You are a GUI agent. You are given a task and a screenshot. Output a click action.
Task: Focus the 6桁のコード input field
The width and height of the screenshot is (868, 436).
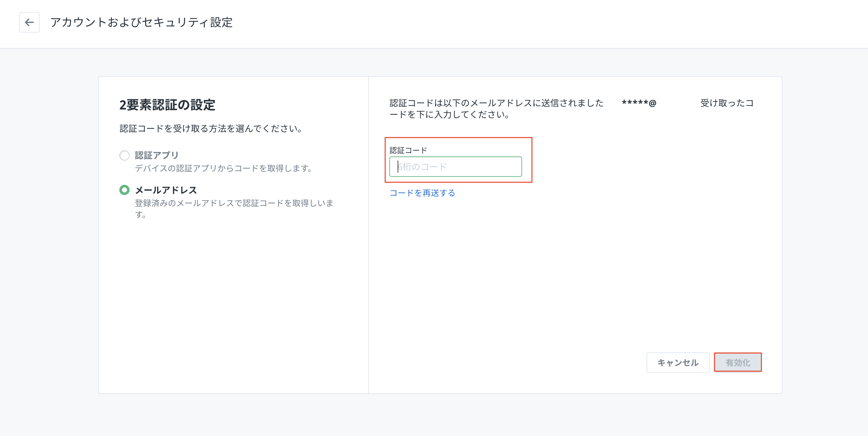click(455, 167)
